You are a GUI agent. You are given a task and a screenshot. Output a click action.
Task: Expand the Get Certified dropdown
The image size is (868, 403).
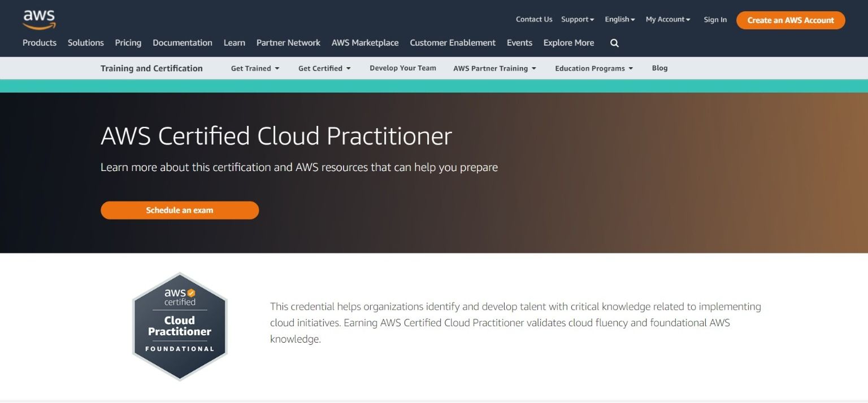(324, 68)
